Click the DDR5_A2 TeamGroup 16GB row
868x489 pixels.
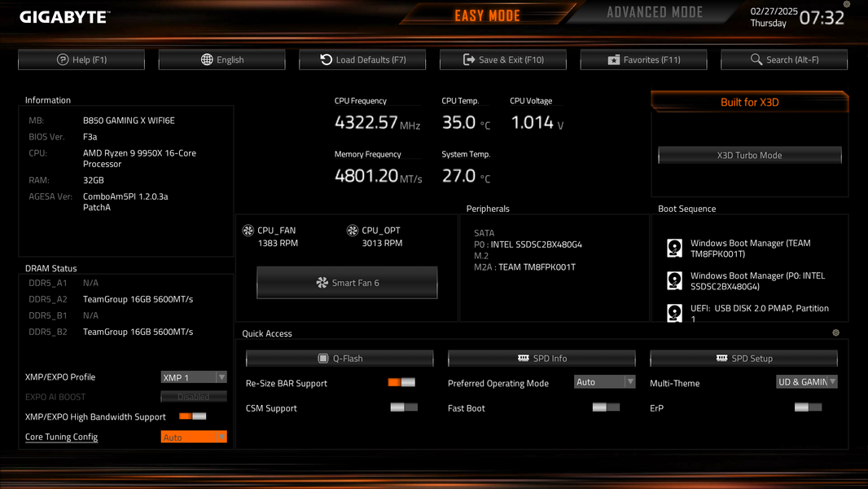tap(111, 299)
